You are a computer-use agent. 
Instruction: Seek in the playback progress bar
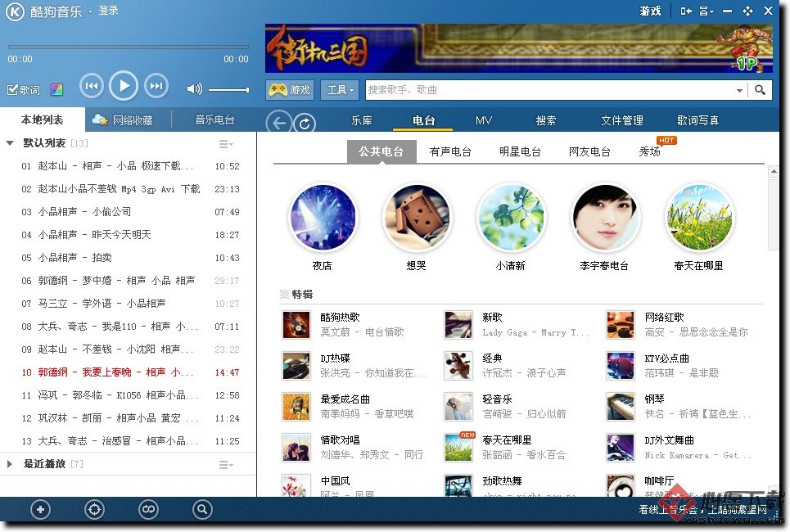[128, 47]
